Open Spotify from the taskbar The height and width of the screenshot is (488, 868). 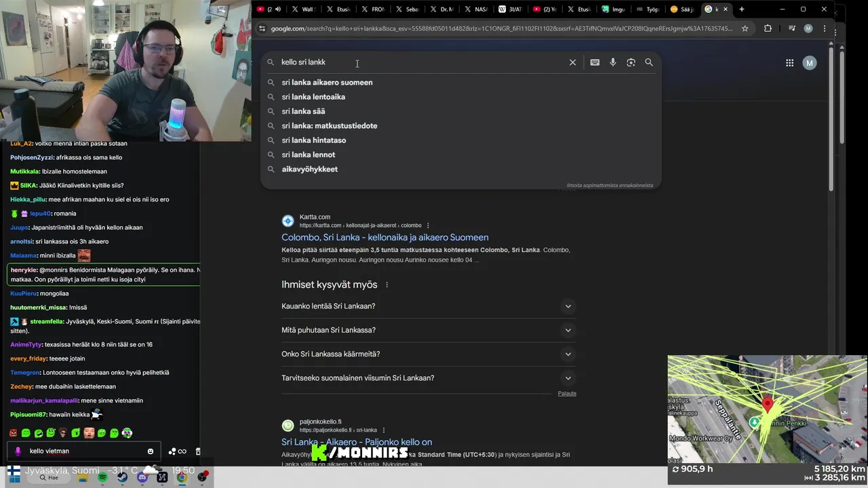pos(102,477)
